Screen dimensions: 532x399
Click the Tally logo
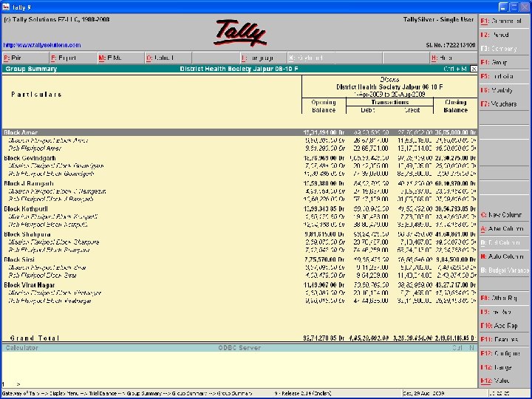240,33
